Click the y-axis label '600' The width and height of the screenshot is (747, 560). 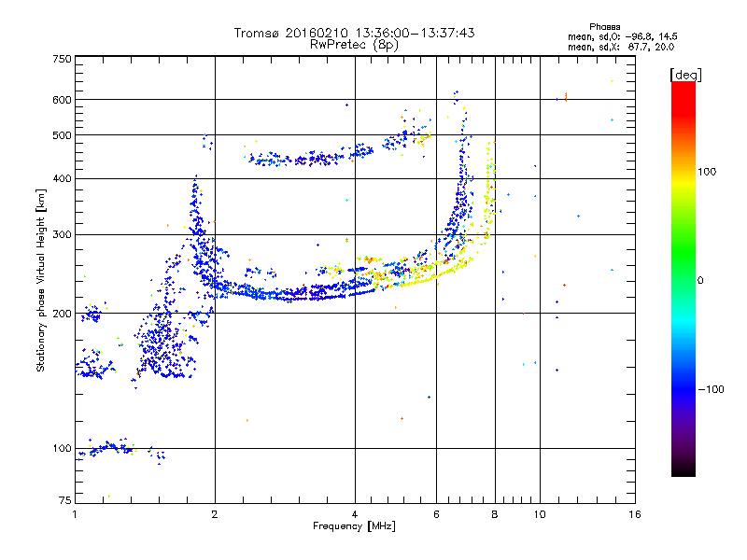(x=62, y=100)
